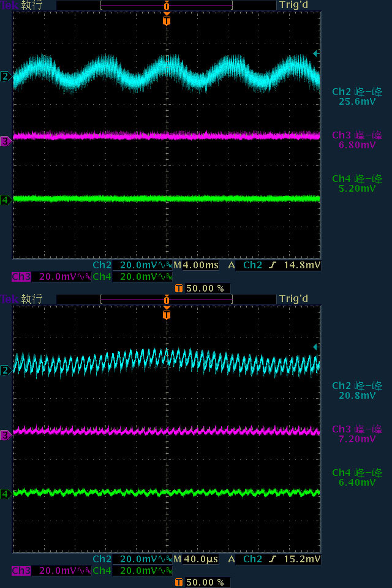Click channel 4 ground marker in 4.00ms capture
The width and height of the screenshot is (392, 588).
click(6, 200)
